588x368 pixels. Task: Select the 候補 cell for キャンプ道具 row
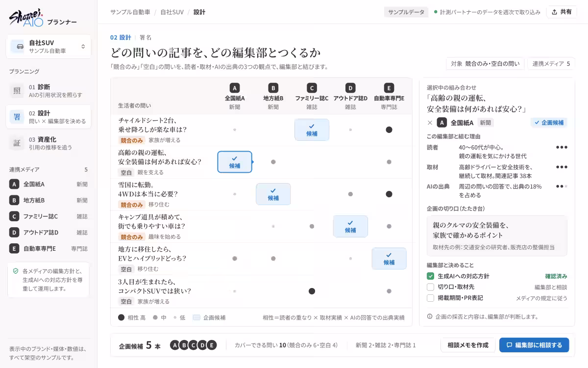[350, 226]
